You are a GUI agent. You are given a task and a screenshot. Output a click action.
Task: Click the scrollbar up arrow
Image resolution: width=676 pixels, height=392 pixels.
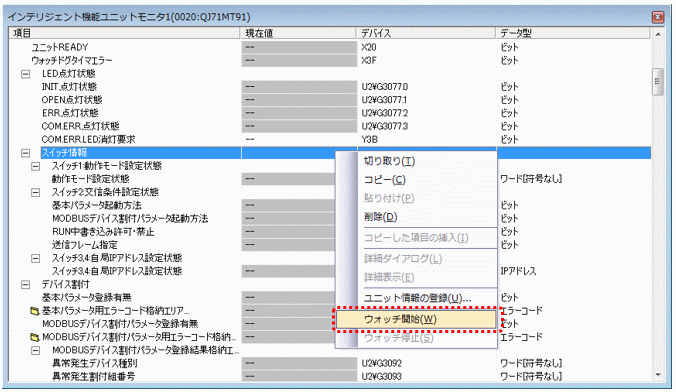[658, 34]
